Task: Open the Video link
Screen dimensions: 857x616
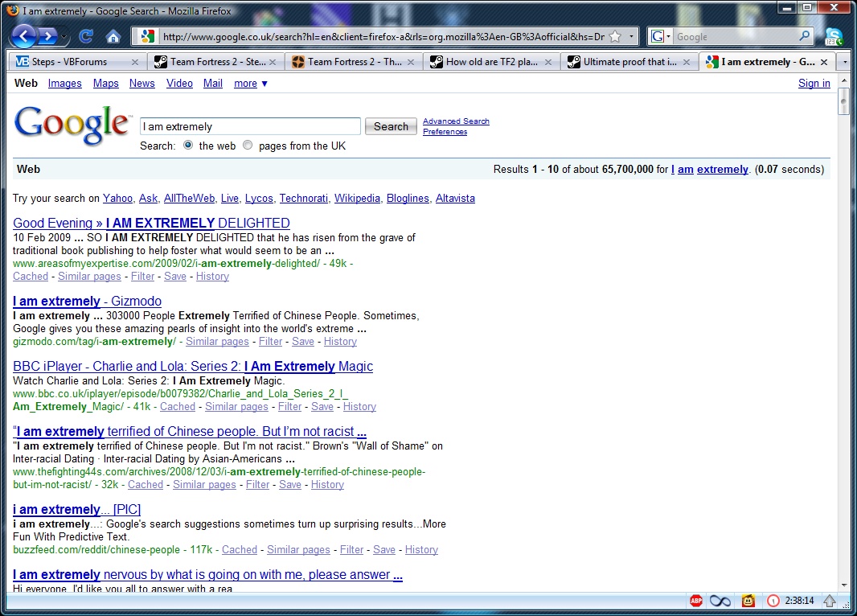Action: (179, 83)
